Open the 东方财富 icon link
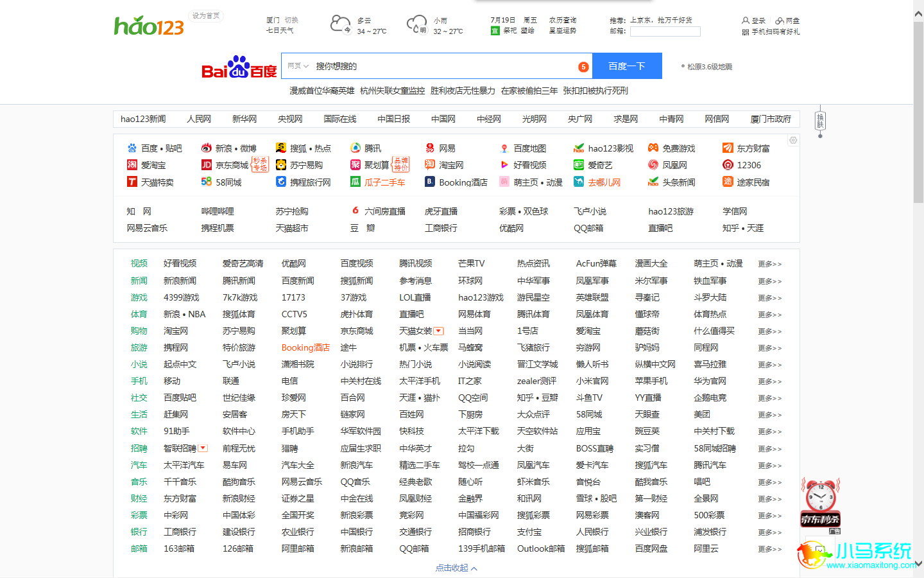Screen dimensions: 924x578 pos(728,148)
